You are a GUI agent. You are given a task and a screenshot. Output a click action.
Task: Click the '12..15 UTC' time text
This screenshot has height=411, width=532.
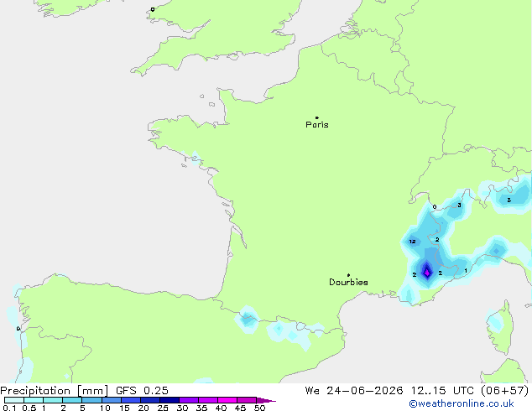click(442, 391)
